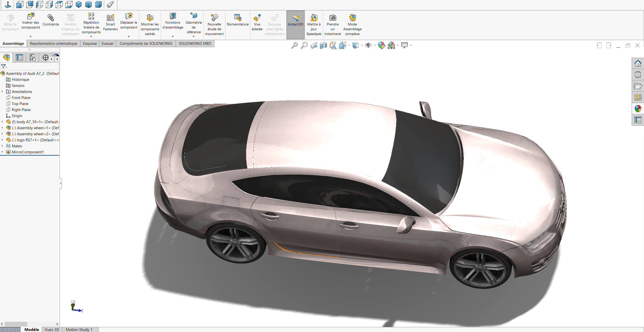Screen dimensions: 644x332
Task: Click Nouvelle étude de mouvement button
Action: [214, 25]
